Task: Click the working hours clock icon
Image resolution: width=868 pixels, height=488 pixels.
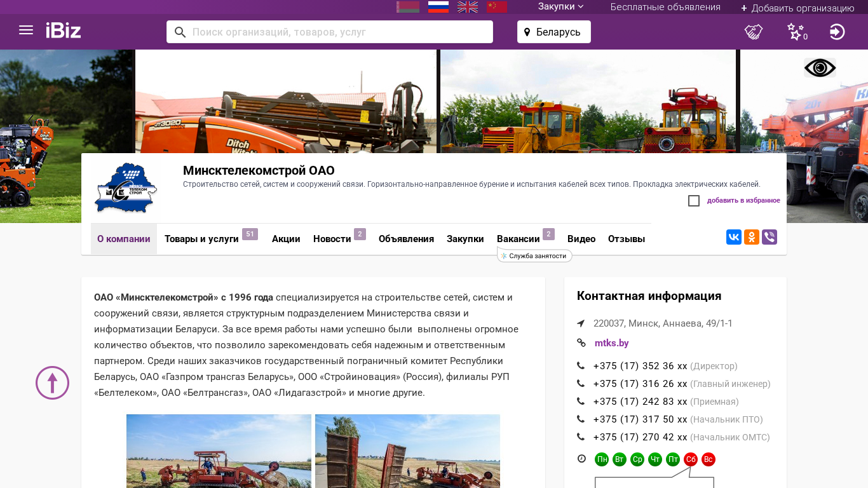Action: (581, 459)
